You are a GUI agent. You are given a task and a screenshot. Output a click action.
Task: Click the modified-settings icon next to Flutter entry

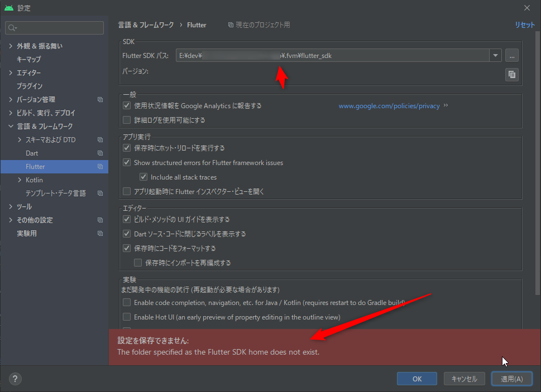pos(100,166)
